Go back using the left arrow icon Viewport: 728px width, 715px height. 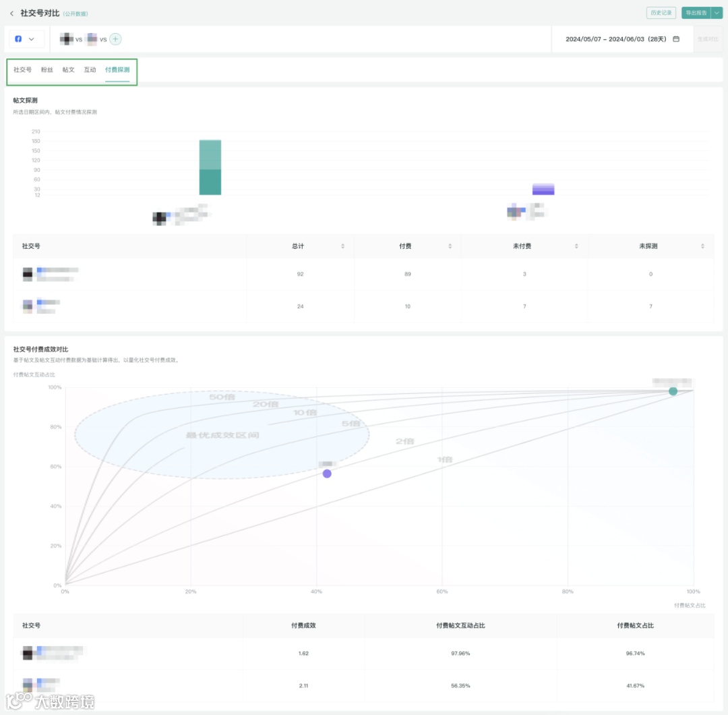point(11,13)
